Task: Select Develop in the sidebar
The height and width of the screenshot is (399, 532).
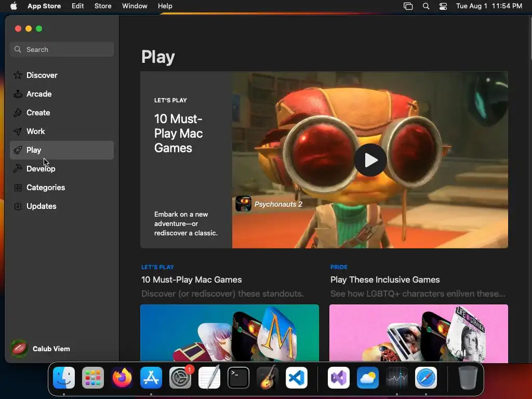Action: pos(62,169)
